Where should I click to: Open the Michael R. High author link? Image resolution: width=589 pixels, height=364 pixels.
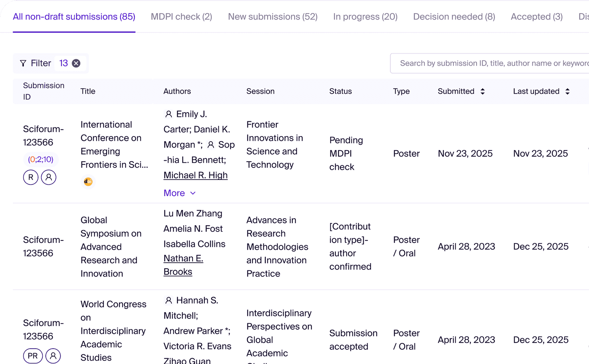click(195, 175)
